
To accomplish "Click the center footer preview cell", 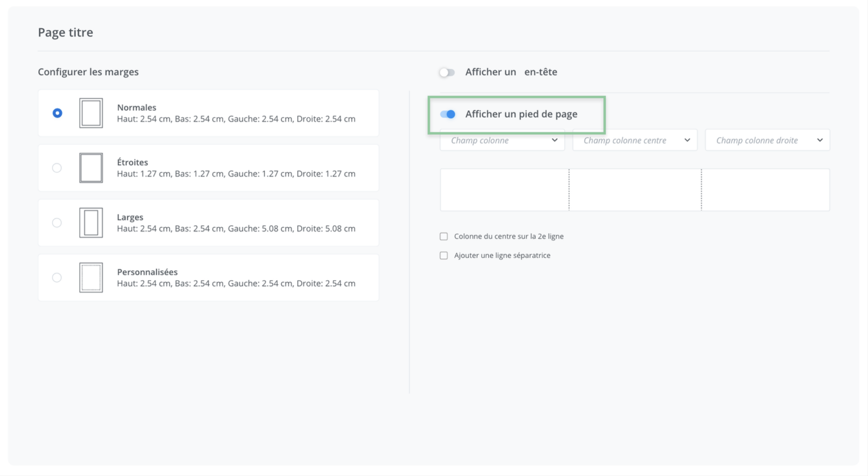I will click(x=635, y=190).
